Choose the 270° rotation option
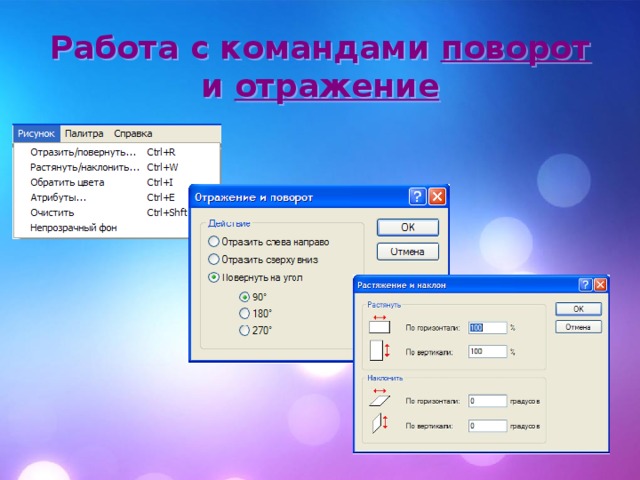This screenshot has height=480, width=640. (x=244, y=330)
